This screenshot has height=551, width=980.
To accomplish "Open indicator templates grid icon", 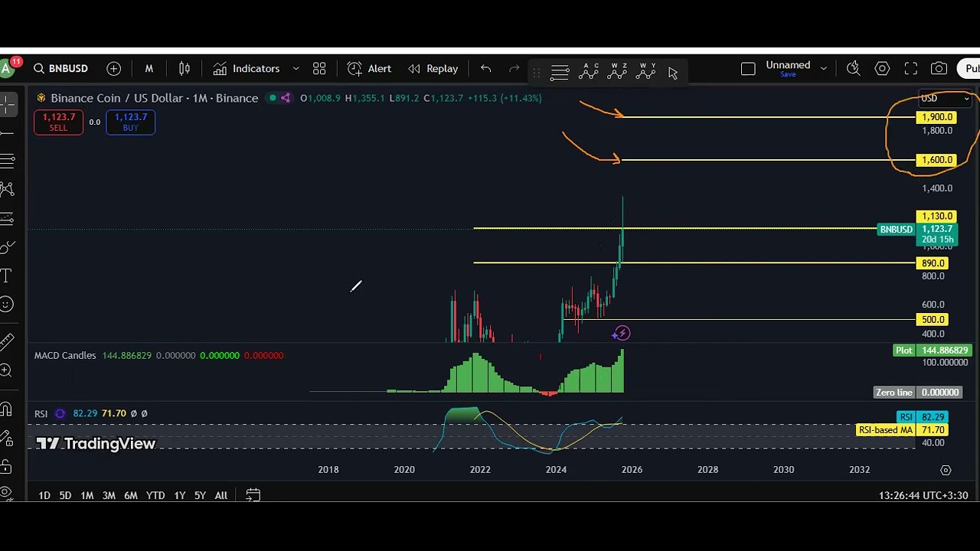I will 319,69.
